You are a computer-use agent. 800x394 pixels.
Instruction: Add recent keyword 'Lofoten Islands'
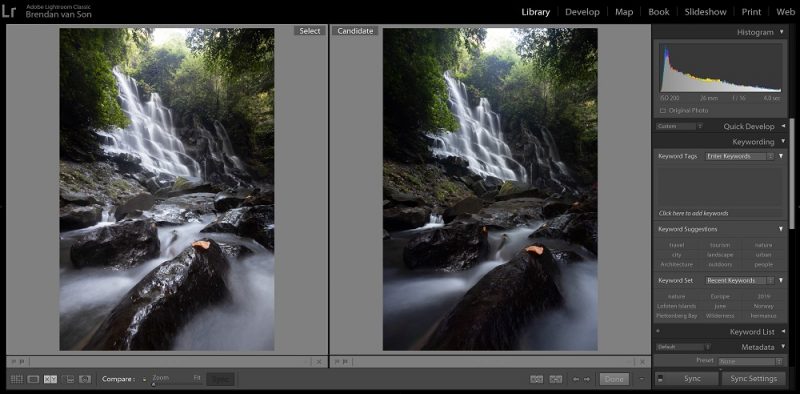(x=677, y=306)
